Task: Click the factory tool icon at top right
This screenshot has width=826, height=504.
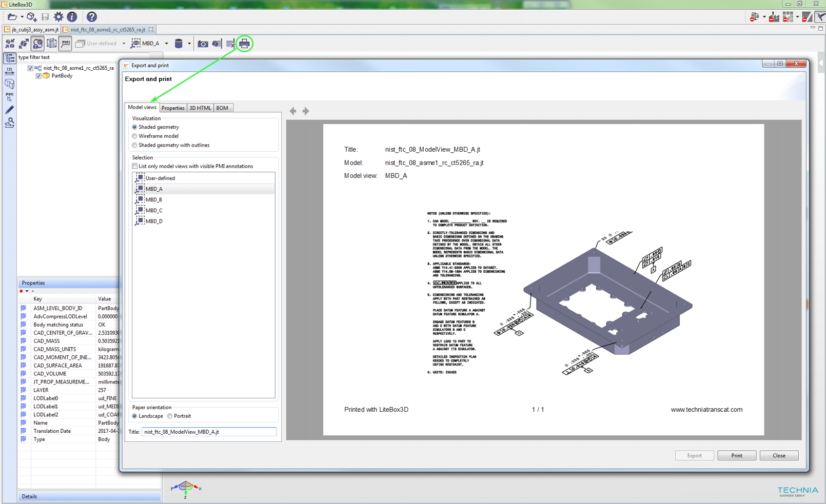Action: (774, 17)
